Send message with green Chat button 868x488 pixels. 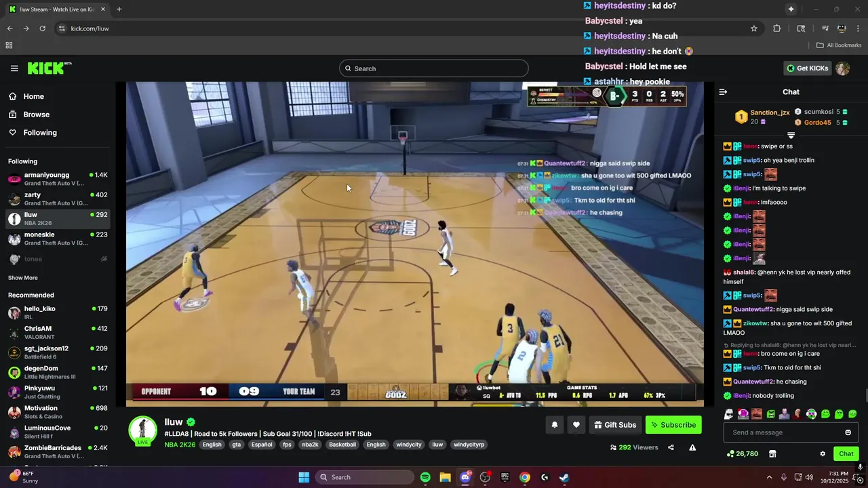[x=846, y=453]
